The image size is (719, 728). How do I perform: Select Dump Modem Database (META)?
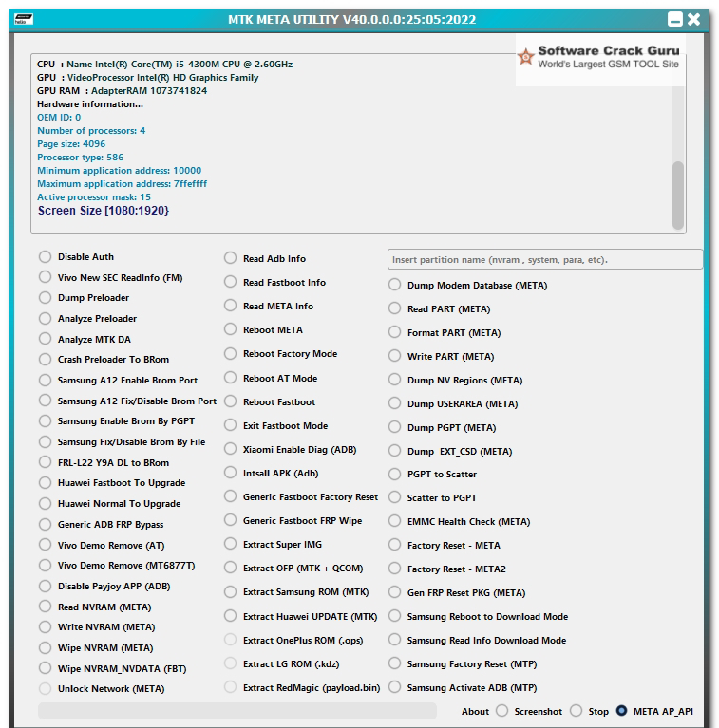click(x=395, y=285)
